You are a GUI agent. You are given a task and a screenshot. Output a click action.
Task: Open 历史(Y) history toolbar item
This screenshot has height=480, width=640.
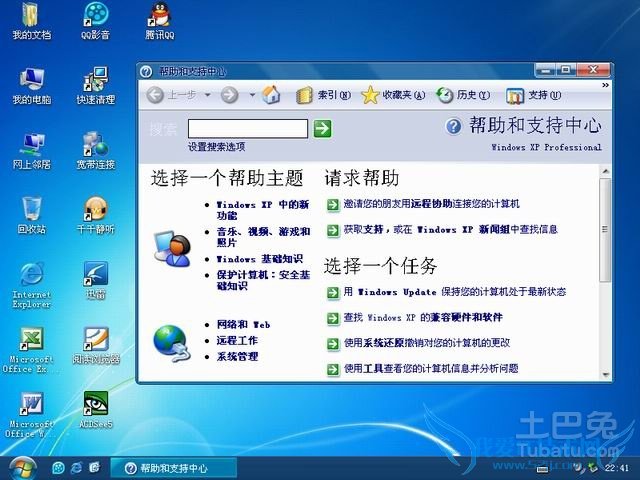pos(463,95)
